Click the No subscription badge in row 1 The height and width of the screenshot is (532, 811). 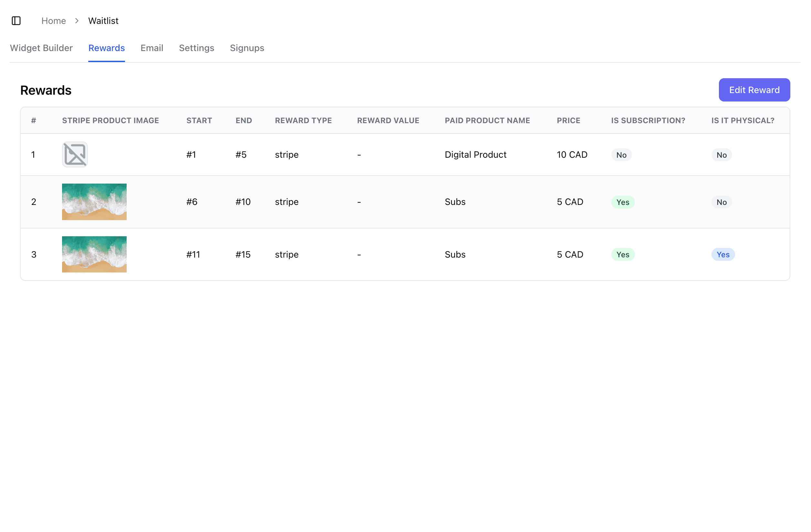click(x=621, y=155)
